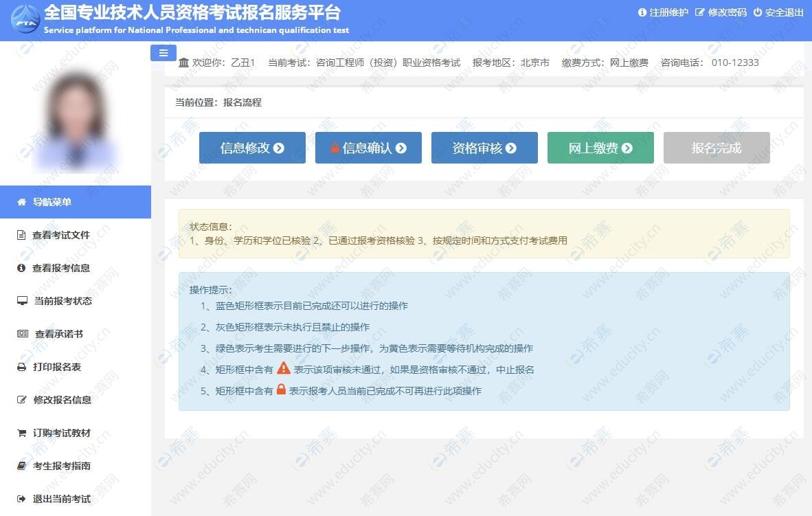Proceed to 网上缴费 payment step
The image size is (812, 516).
point(600,147)
